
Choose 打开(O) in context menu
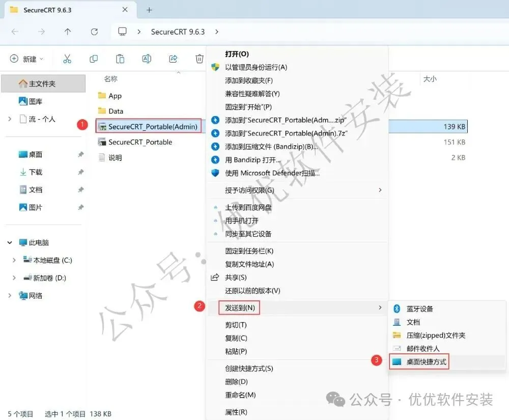click(237, 54)
